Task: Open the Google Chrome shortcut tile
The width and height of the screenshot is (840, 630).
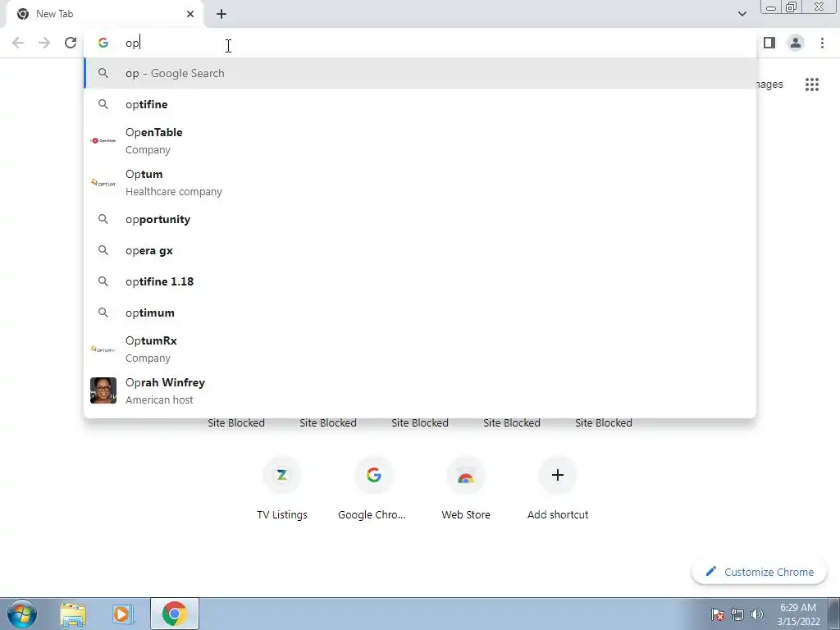Action: coord(373,487)
